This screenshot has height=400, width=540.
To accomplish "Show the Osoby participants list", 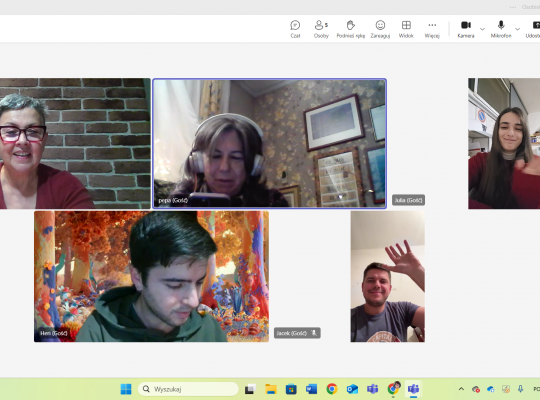I will click(321, 29).
